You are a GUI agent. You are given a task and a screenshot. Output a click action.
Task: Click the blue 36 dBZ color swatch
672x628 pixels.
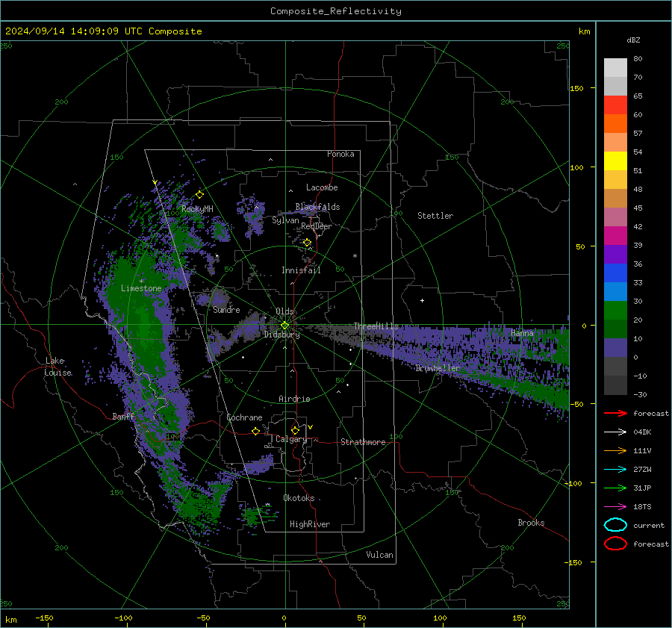(615, 273)
